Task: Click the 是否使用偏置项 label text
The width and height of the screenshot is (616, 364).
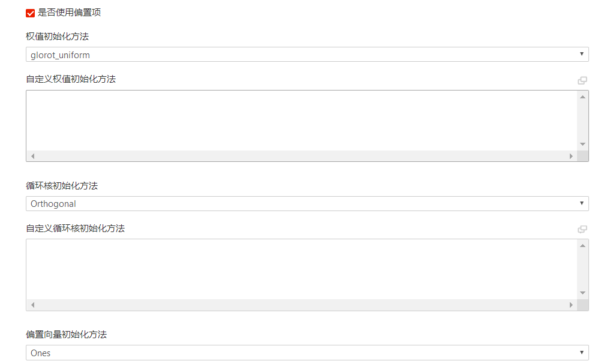Action: [x=69, y=13]
